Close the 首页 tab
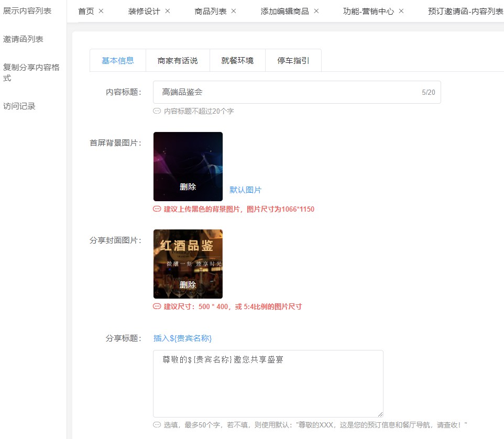This screenshot has width=504, height=439. (101, 11)
